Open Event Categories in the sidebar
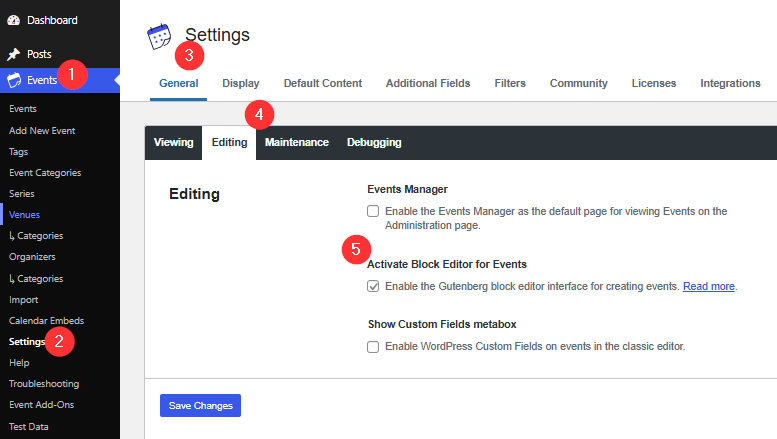Image resolution: width=777 pixels, height=439 pixels. (45, 172)
